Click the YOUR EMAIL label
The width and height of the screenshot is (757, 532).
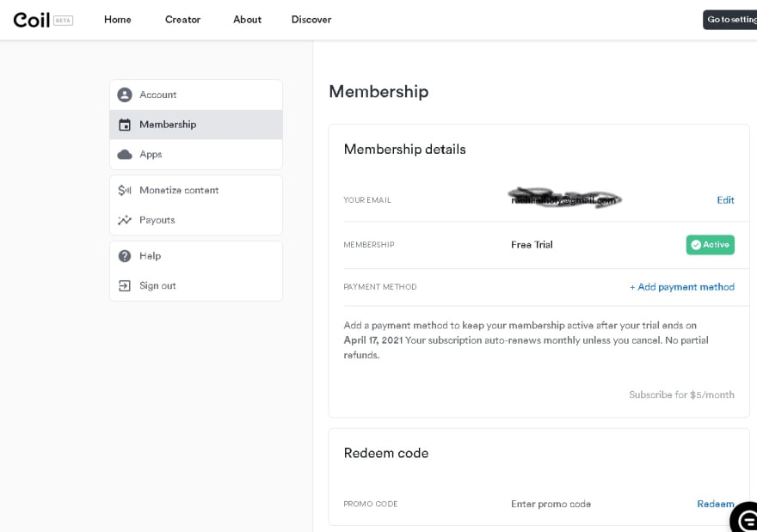click(367, 200)
